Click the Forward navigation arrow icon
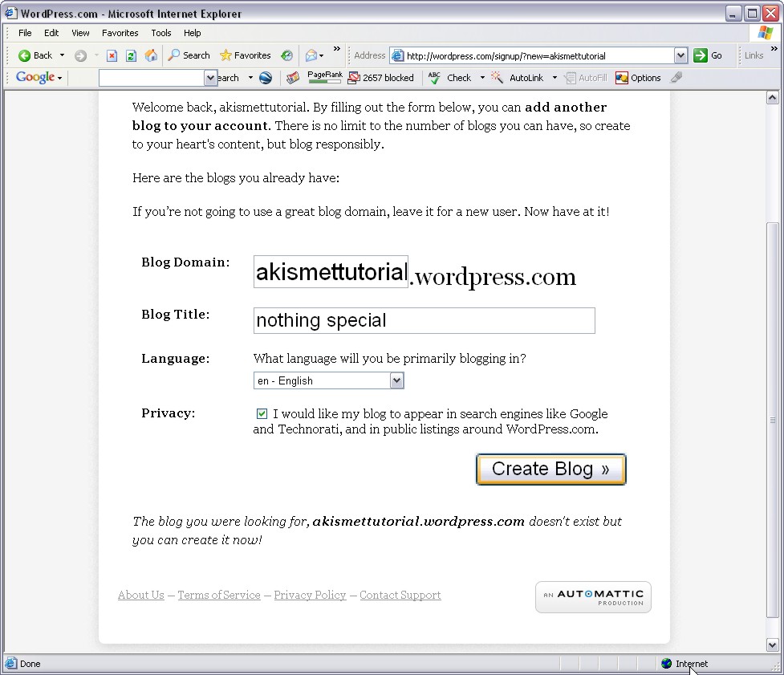 tap(80, 55)
